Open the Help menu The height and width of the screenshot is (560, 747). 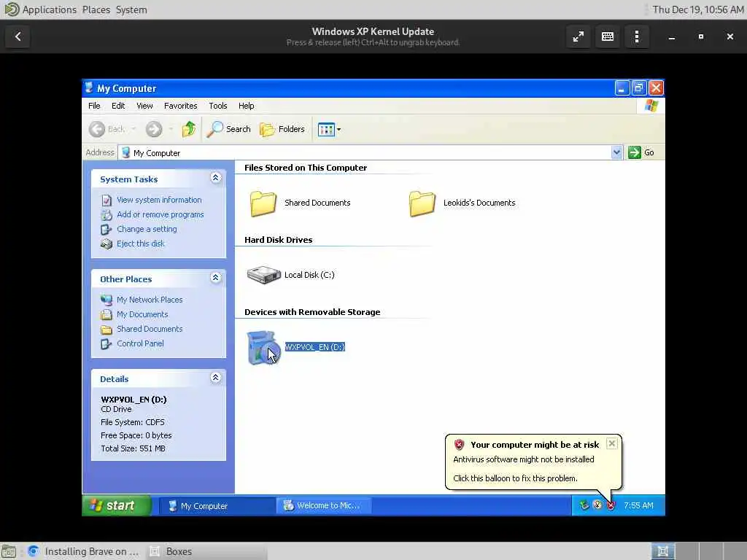coord(247,106)
